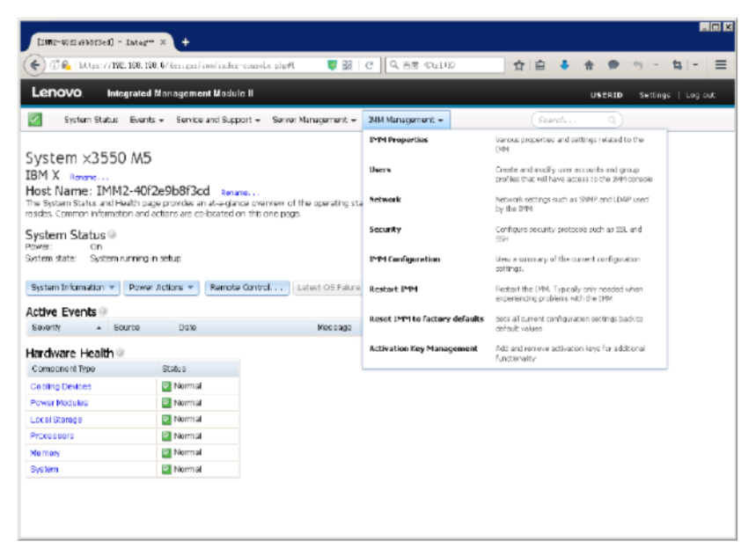Image resolution: width=756 pixels, height=549 pixels.
Task: Click the QR code icon in address bar
Action: [347, 66]
